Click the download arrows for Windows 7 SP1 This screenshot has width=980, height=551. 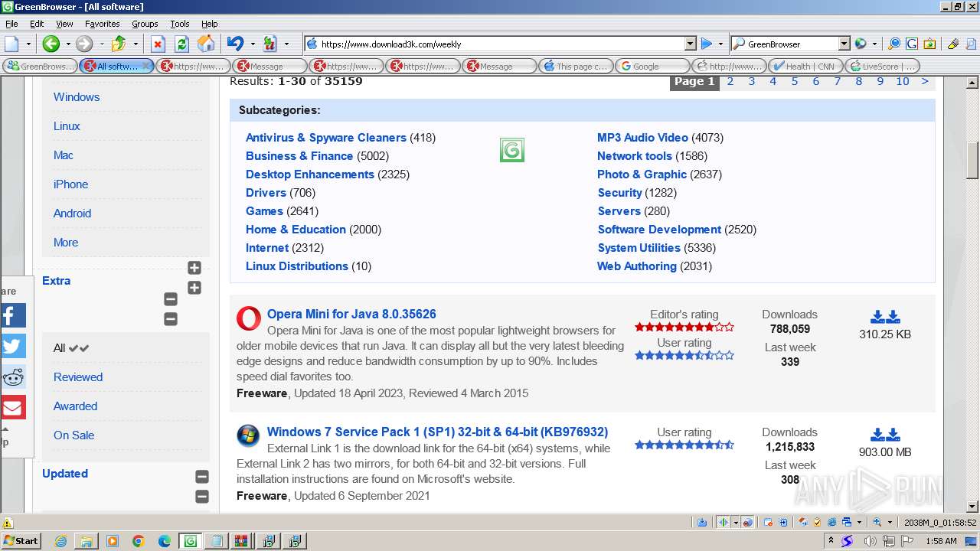pos(885,434)
